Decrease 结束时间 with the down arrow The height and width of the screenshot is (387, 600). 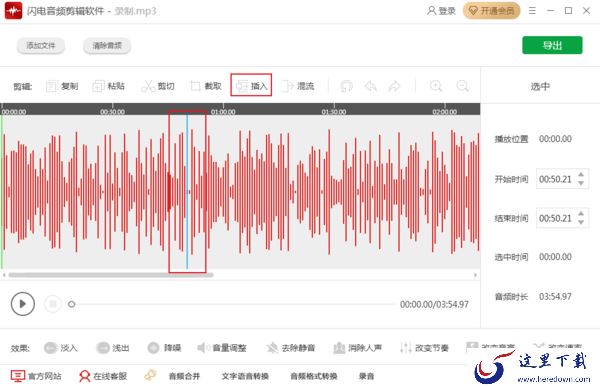(581, 223)
